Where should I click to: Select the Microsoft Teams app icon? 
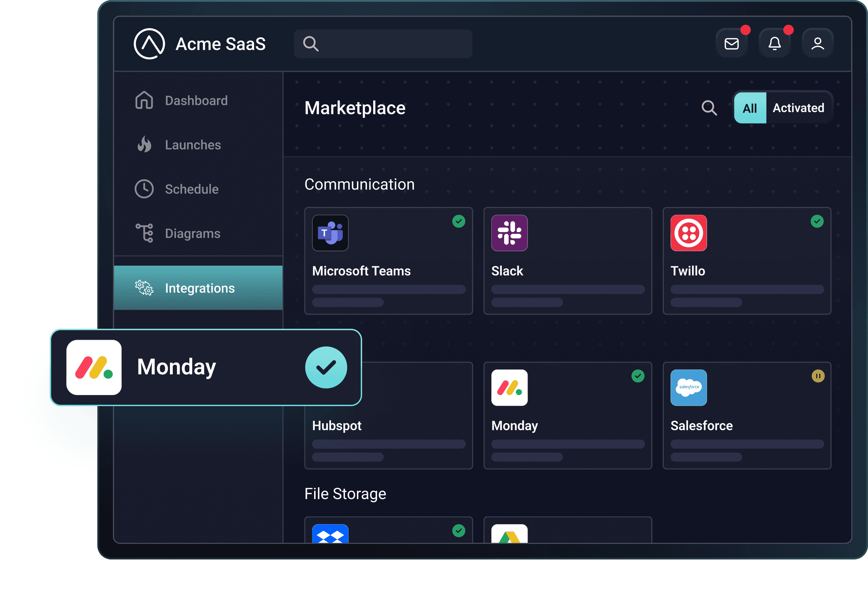[330, 233]
